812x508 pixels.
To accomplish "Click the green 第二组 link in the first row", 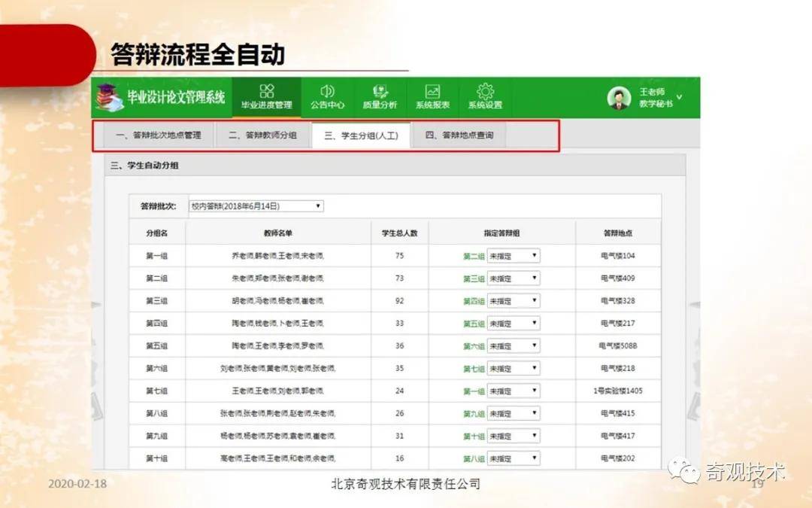I will (474, 256).
